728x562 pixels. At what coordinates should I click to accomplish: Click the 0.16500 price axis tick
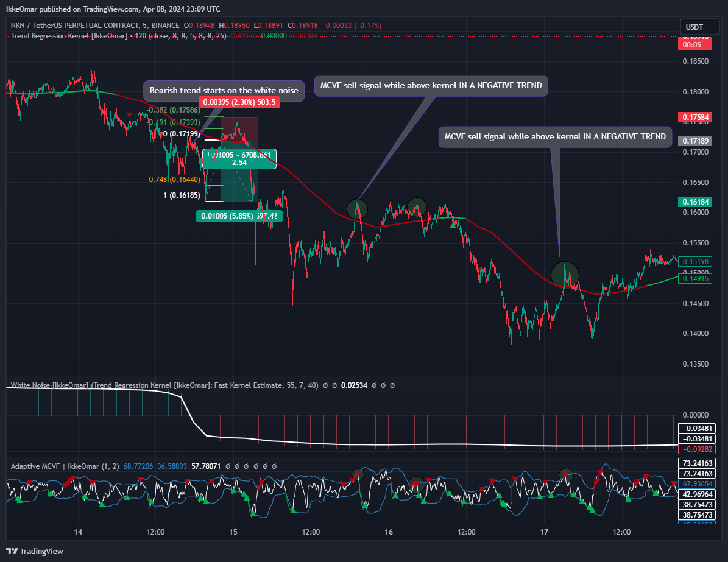696,183
